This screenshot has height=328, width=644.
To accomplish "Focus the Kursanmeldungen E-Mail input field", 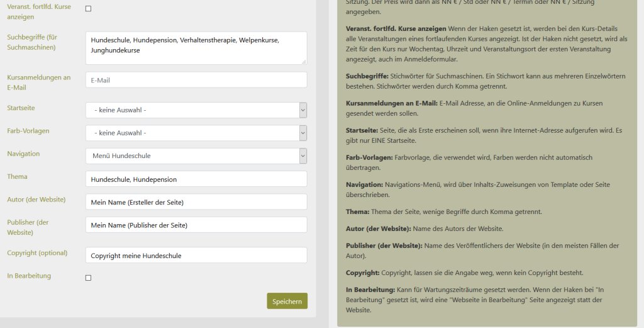I will (x=196, y=80).
